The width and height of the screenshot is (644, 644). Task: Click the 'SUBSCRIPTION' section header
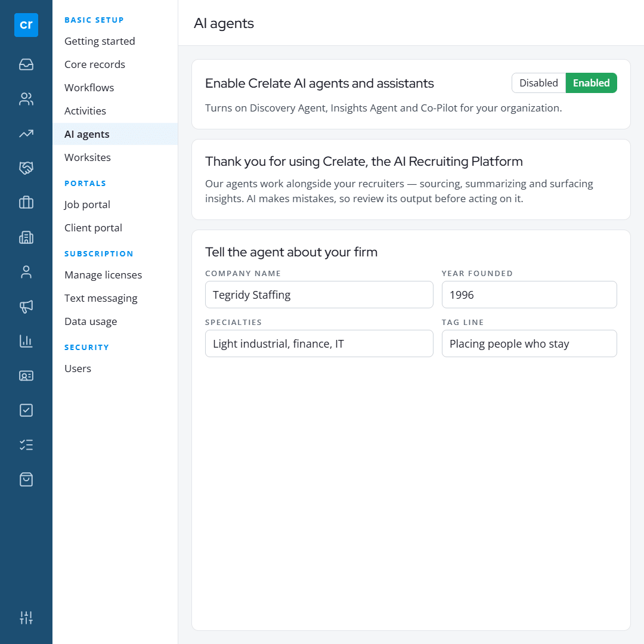tap(98, 254)
